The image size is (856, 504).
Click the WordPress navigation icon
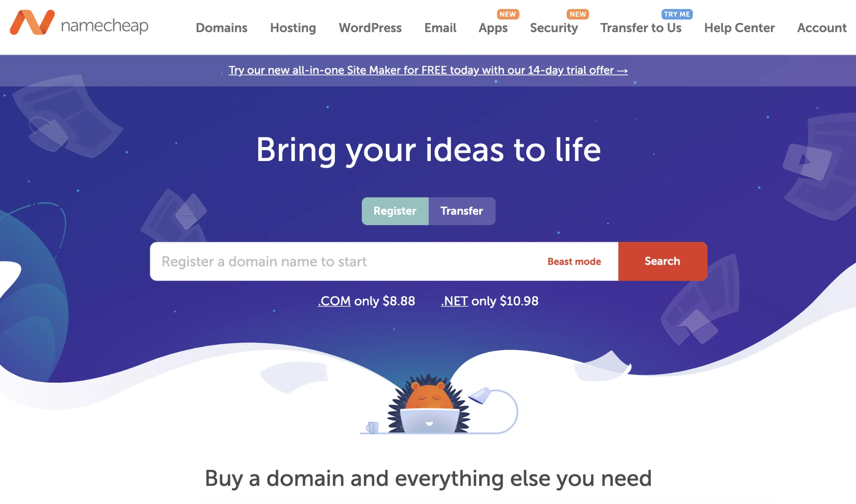[370, 27]
